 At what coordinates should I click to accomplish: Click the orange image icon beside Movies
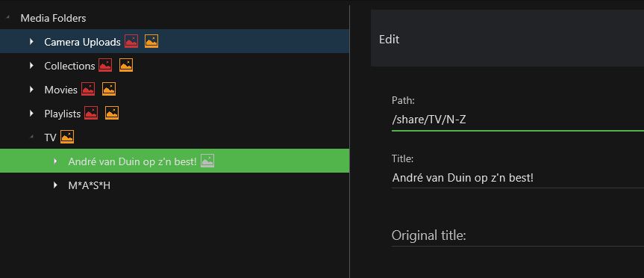(109, 89)
